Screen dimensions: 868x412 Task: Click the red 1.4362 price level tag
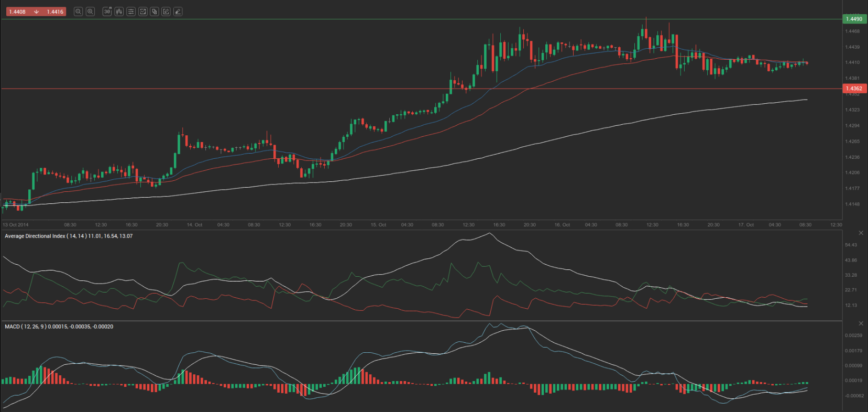[x=854, y=89]
